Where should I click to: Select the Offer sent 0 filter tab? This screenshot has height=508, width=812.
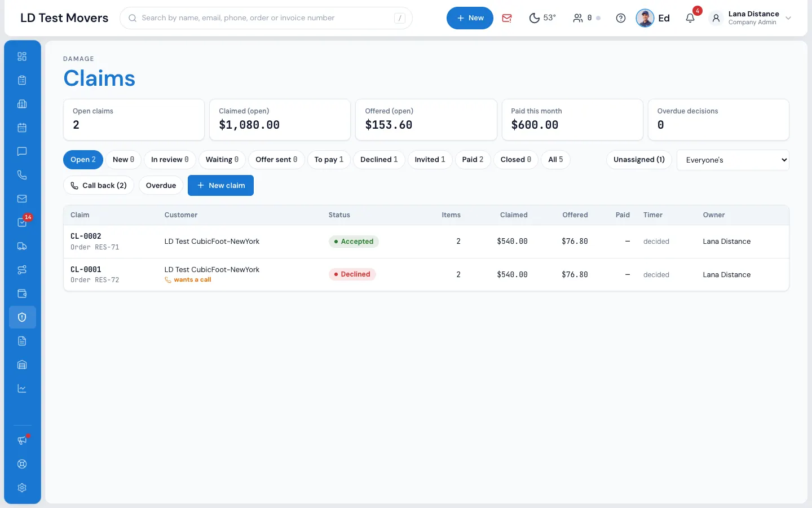point(276,160)
